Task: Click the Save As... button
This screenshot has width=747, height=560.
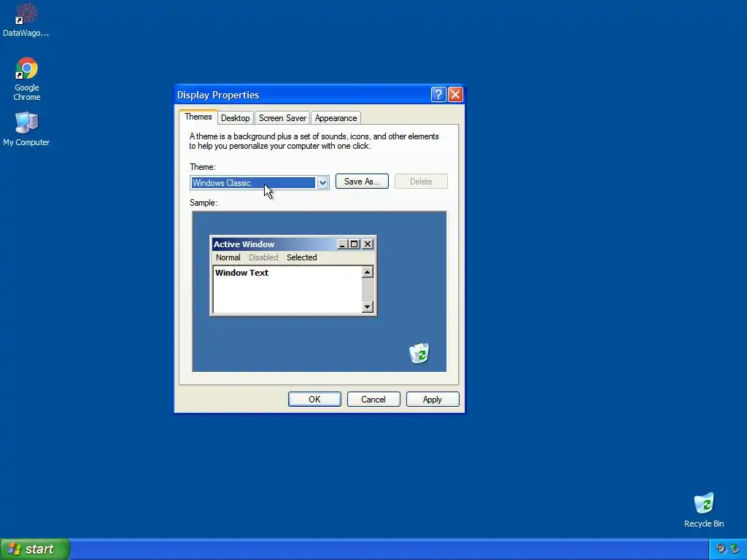Action: pos(362,182)
